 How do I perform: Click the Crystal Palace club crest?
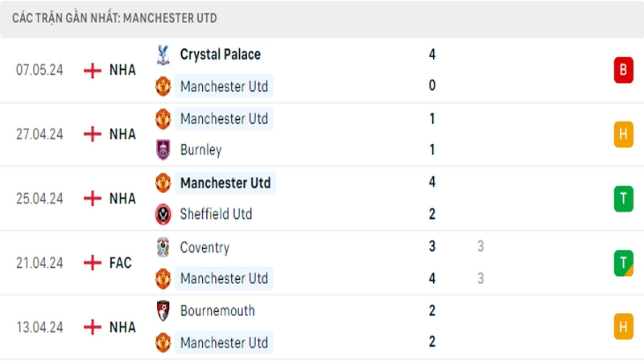163,55
